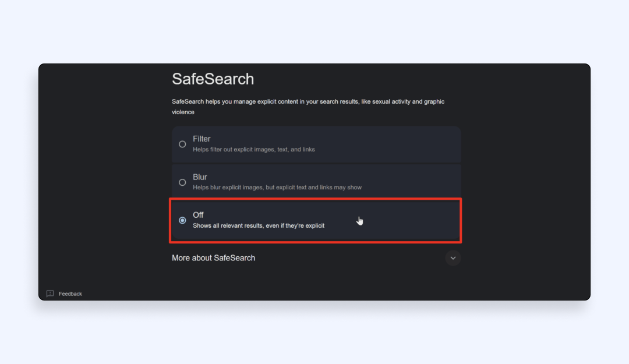The height and width of the screenshot is (364, 629).
Task: Click the "Filter" option title
Action: pos(202,139)
